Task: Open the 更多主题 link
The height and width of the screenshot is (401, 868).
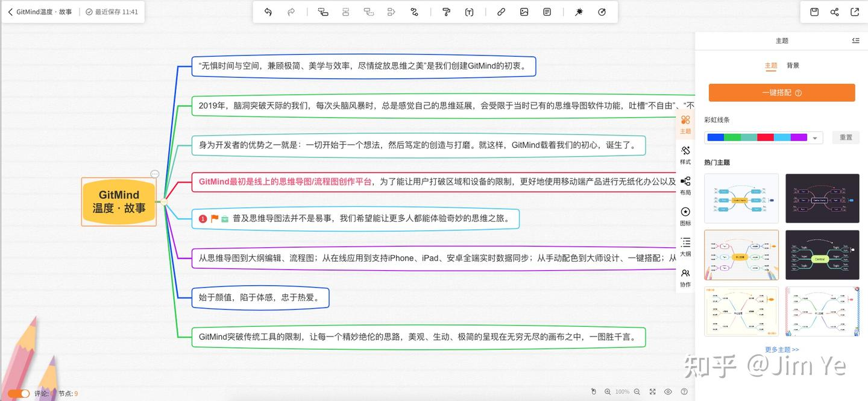Action: point(782,350)
